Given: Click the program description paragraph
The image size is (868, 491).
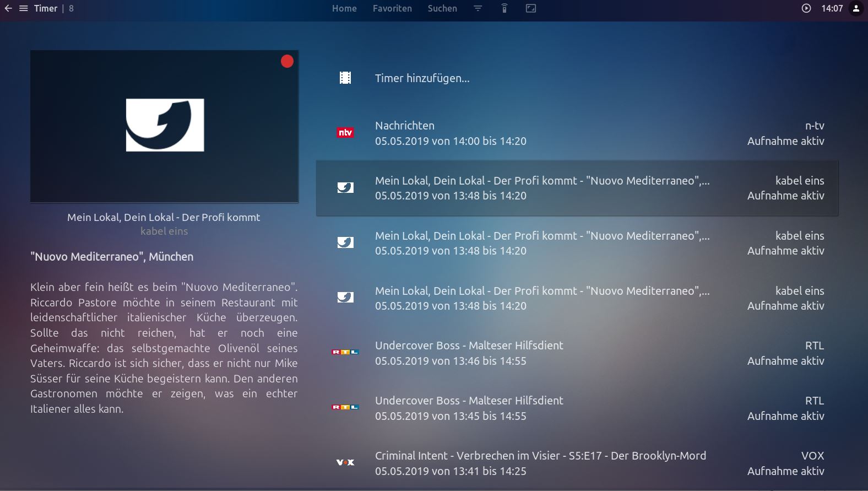Looking at the screenshot, I should [164, 348].
